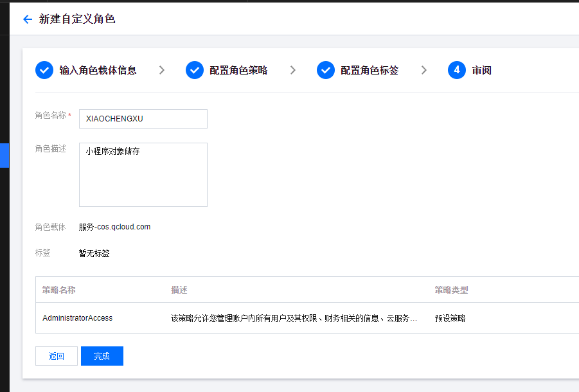Screen dimensions: 579x392
Task: Click into the 角色描述 text area
Action: [x=143, y=175]
